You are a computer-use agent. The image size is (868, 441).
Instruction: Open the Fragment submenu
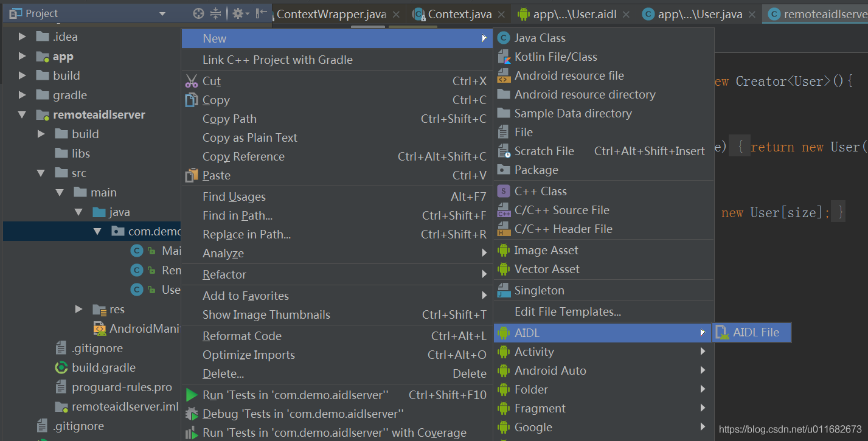click(603, 408)
